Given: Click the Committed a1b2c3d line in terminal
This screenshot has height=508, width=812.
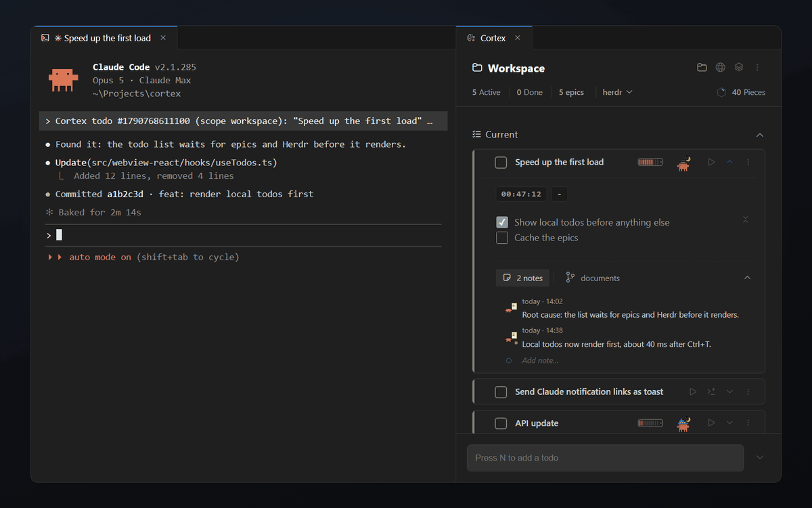Looking at the screenshot, I should click(179, 194).
